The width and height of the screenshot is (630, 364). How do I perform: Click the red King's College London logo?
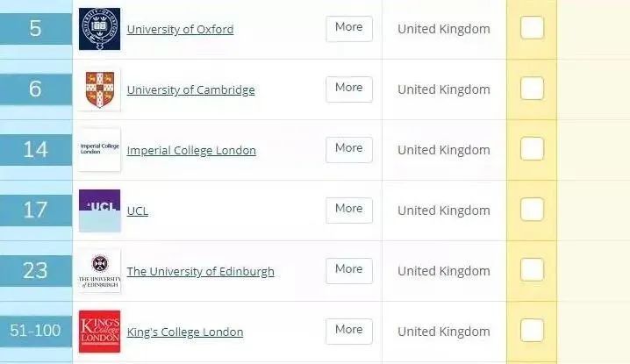pos(99,332)
